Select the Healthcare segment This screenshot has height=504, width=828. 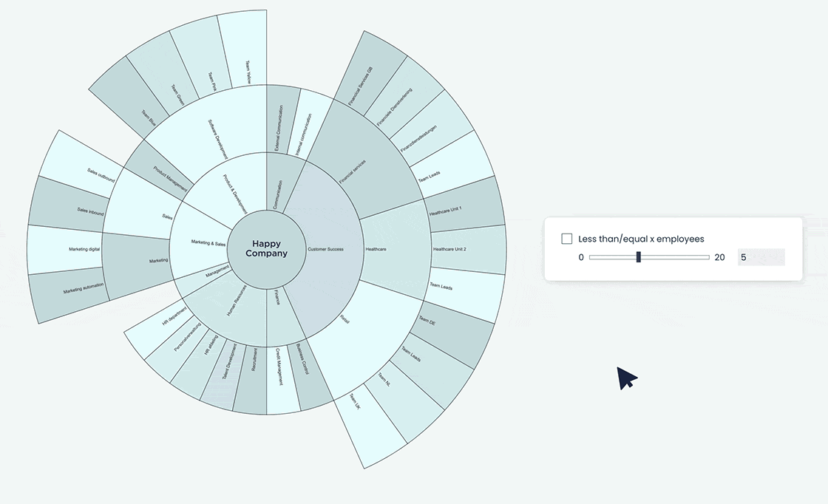coord(377,249)
